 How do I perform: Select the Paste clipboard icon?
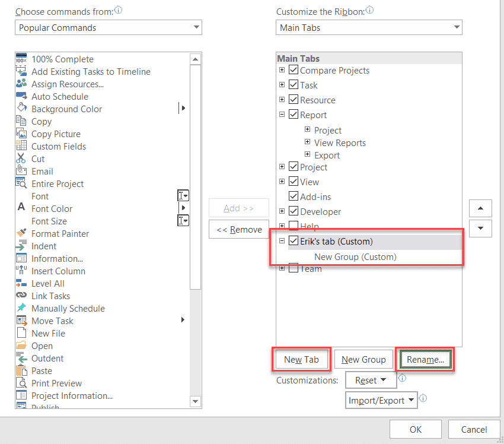pyautogui.click(x=21, y=370)
